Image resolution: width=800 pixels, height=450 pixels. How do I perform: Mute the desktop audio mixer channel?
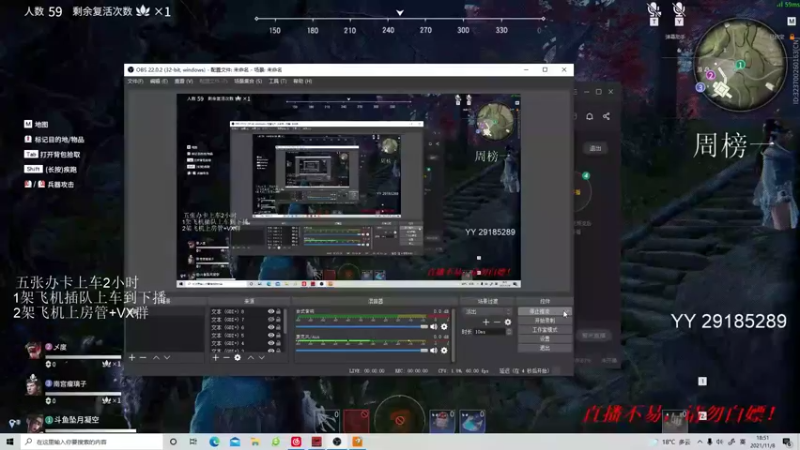pyautogui.click(x=434, y=327)
